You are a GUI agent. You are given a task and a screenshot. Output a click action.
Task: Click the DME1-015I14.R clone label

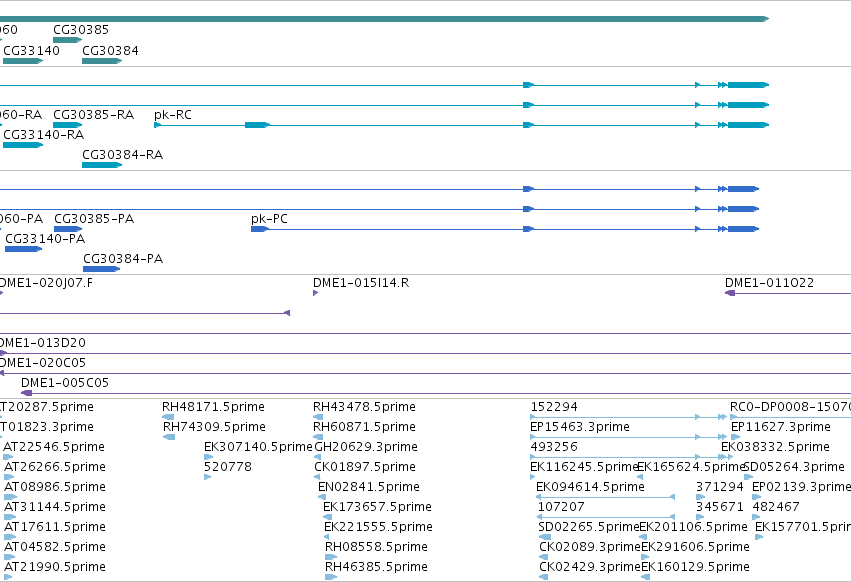pyautogui.click(x=361, y=283)
